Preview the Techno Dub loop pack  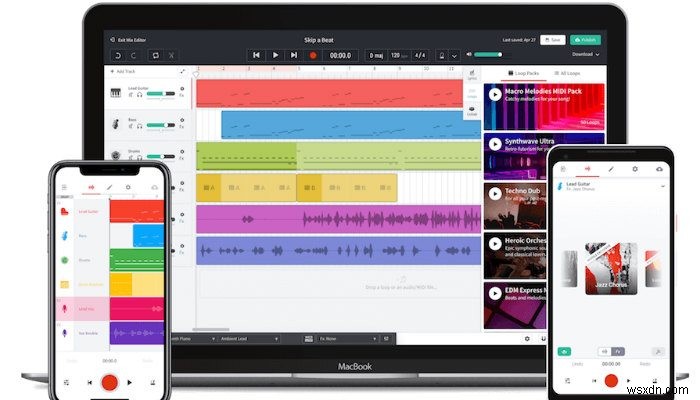point(495,193)
